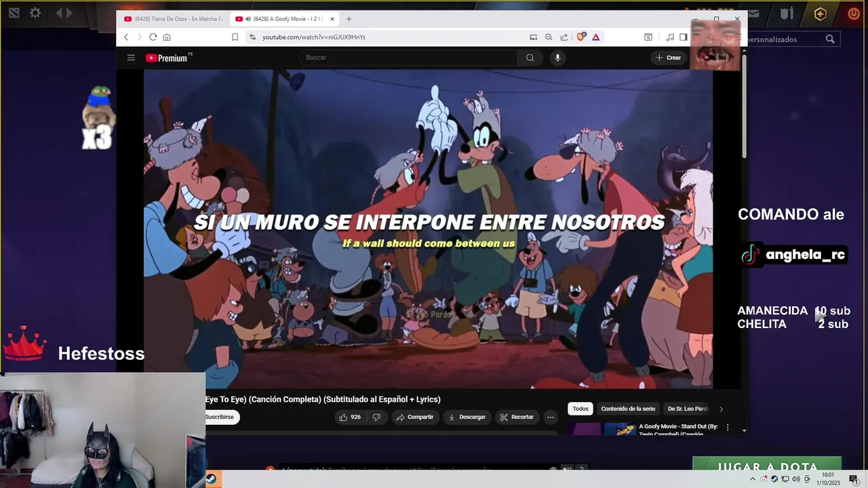868x488 pixels.
Task: Submit YouTube search magnifier button
Action: (530, 58)
